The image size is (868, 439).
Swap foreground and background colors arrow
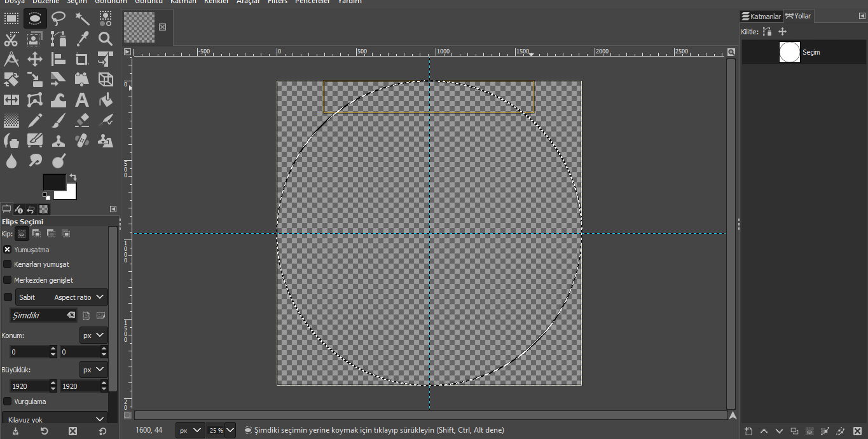coord(73,177)
